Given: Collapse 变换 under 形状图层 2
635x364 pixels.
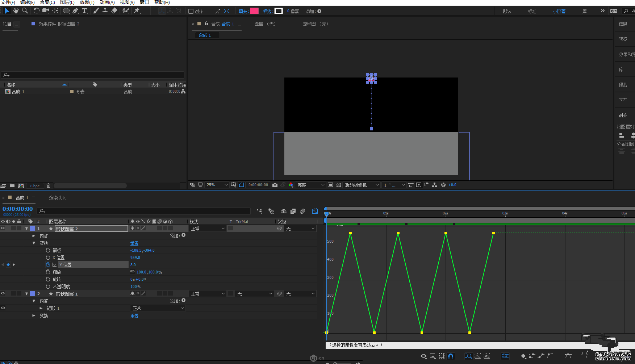Looking at the screenshot, I should (x=34, y=243).
